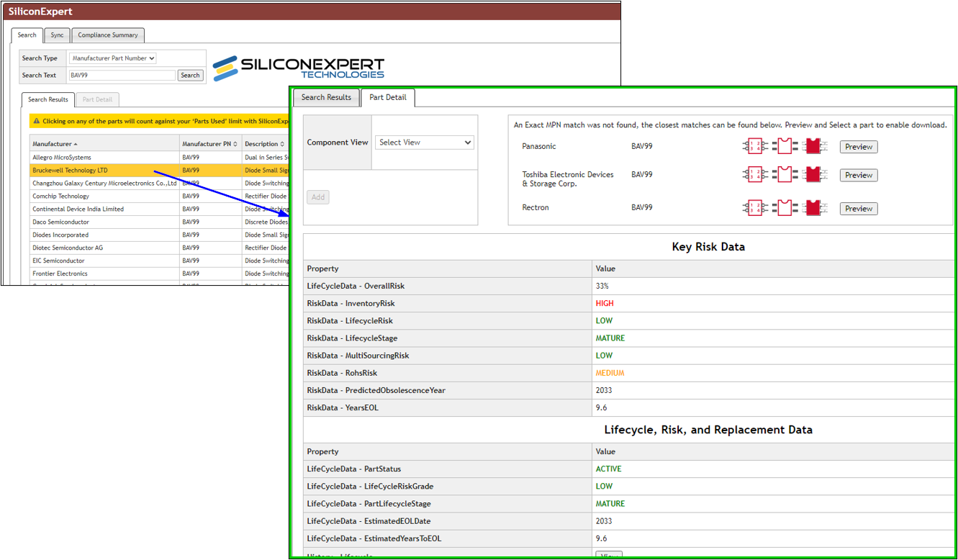Click the Panasonic footprint outline icon

tap(785, 147)
